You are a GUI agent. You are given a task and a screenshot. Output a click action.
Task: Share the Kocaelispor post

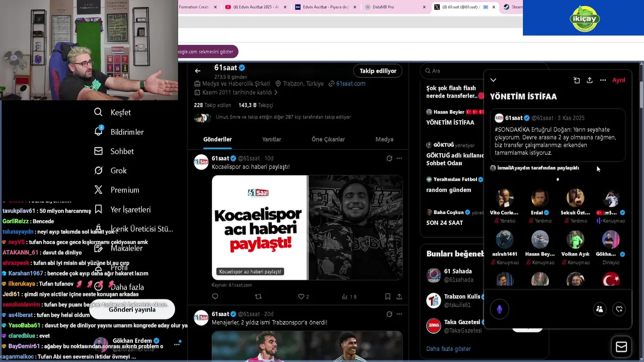coord(399,297)
